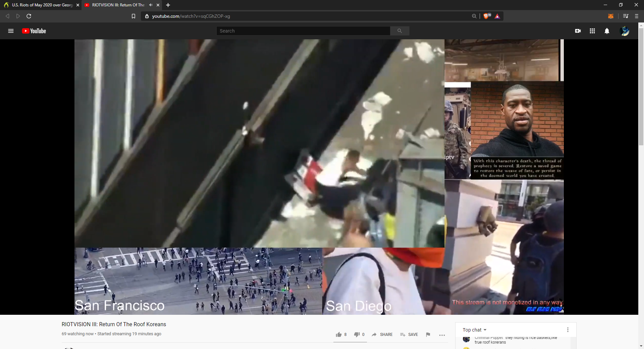Open the Brave Shields panel
The height and width of the screenshot is (349, 644).
[x=486, y=16]
